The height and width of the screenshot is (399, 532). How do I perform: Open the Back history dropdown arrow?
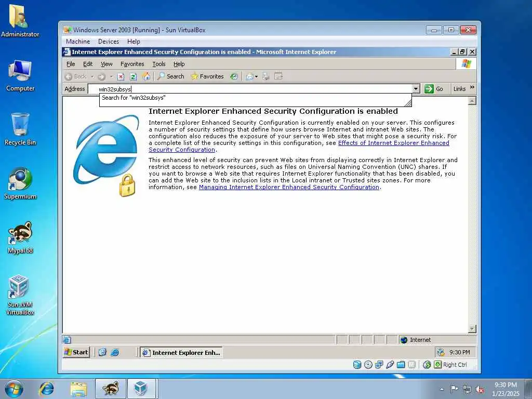tap(92, 77)
